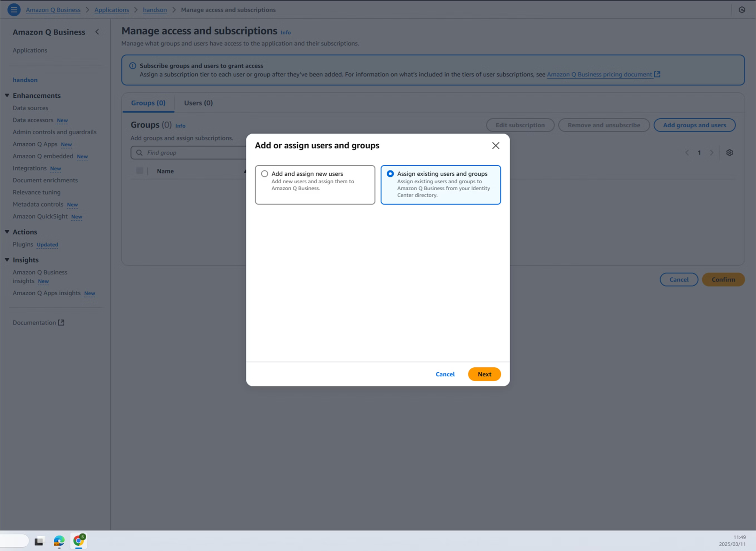
Task: Switch to the Users (0) tab
Action: click(198, 103)
